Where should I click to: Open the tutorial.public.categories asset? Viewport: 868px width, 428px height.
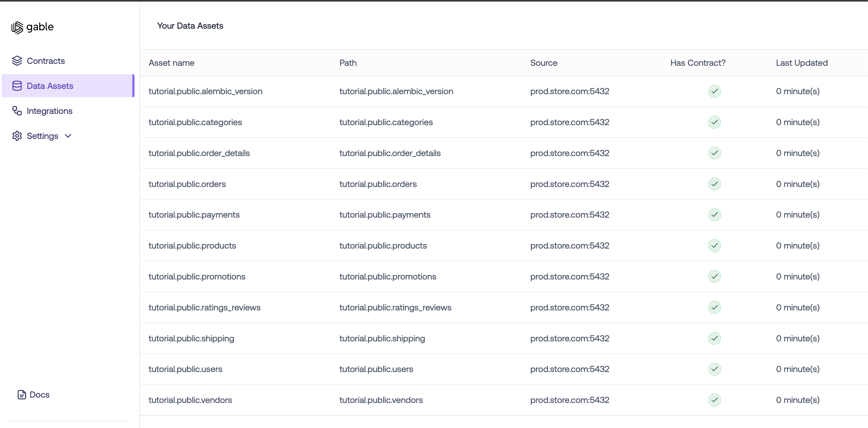[195, 122]
